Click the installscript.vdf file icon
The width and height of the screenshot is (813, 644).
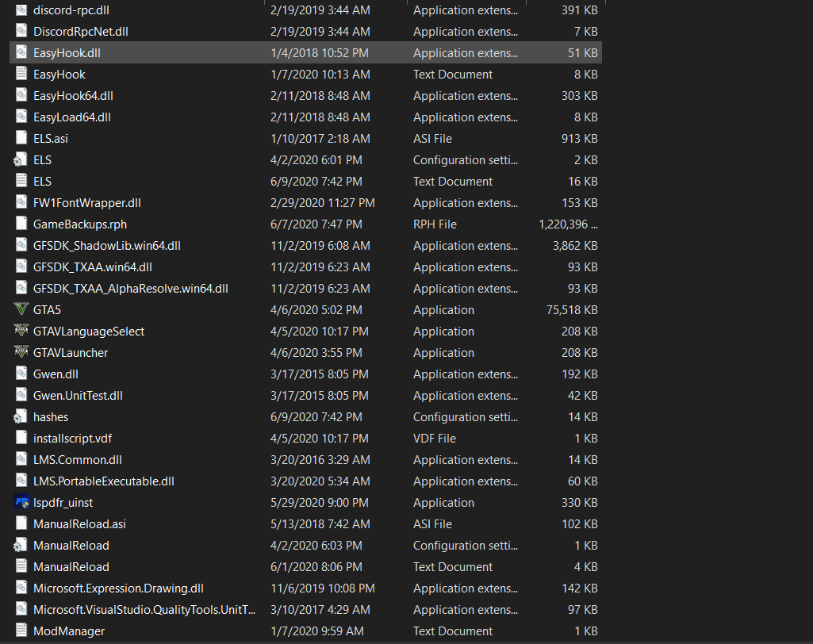pyautogui.click(x=21, y=438)
